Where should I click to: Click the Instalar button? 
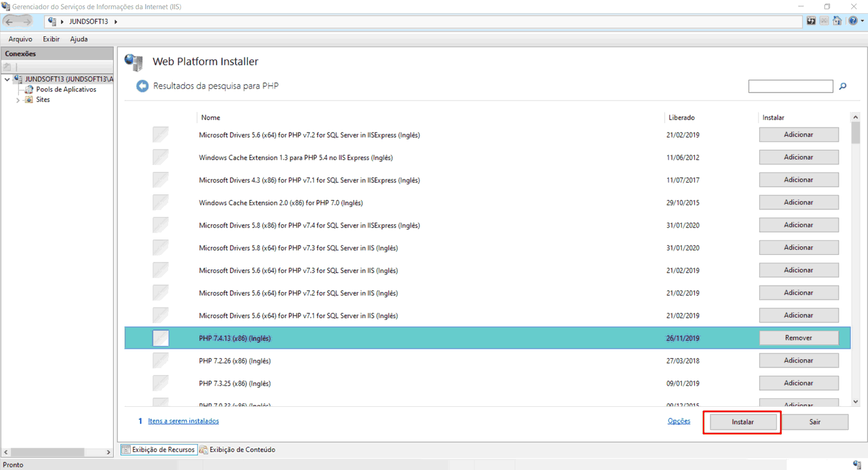[743, 422]
